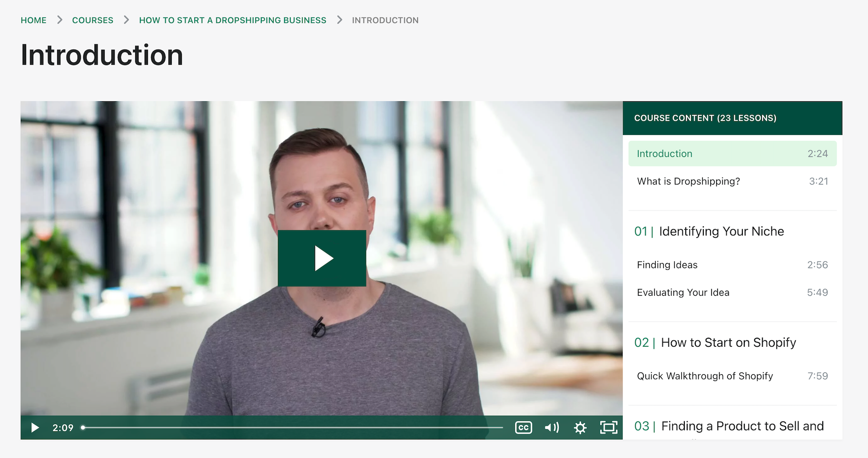Click the 2:09 video time display

[x=63, y=428]
